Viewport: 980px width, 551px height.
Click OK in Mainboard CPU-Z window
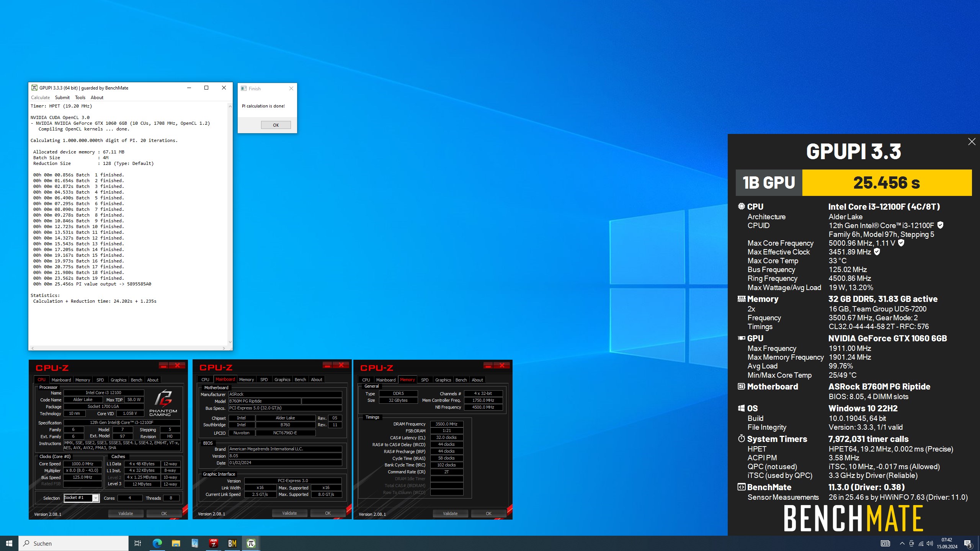328,513
